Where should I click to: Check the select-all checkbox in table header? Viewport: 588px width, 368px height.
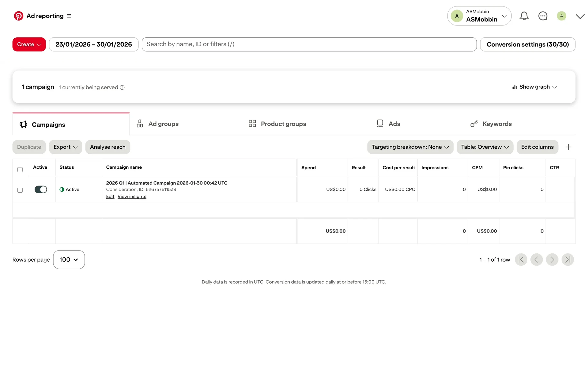point(20,170)
